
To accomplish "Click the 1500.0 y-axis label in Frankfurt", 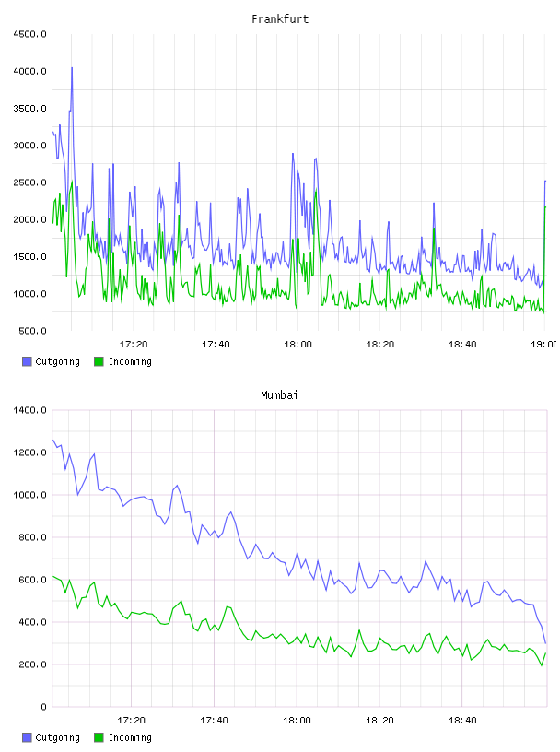I will click(30, 256).
